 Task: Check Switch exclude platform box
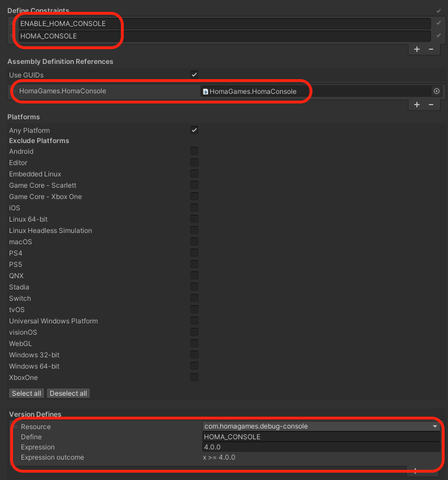pos(194,298)
